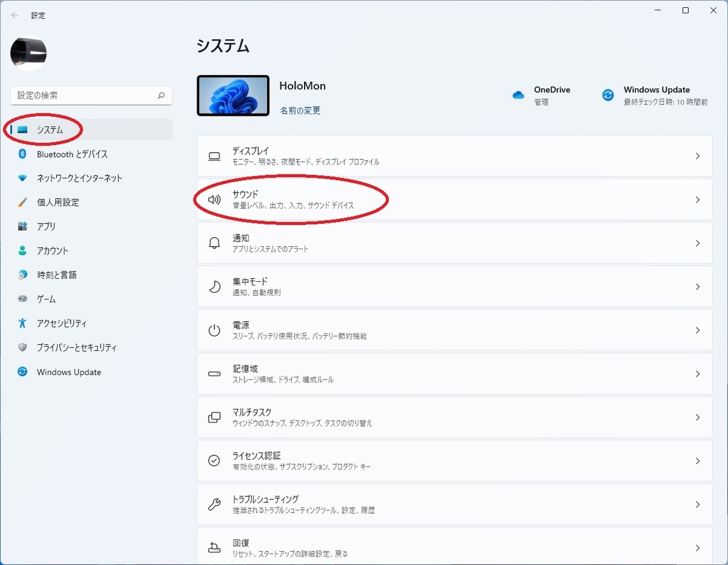This screenshot has width=728, height=565.
Task: Open 電源 settings title
Action: (x=241, y=325)
